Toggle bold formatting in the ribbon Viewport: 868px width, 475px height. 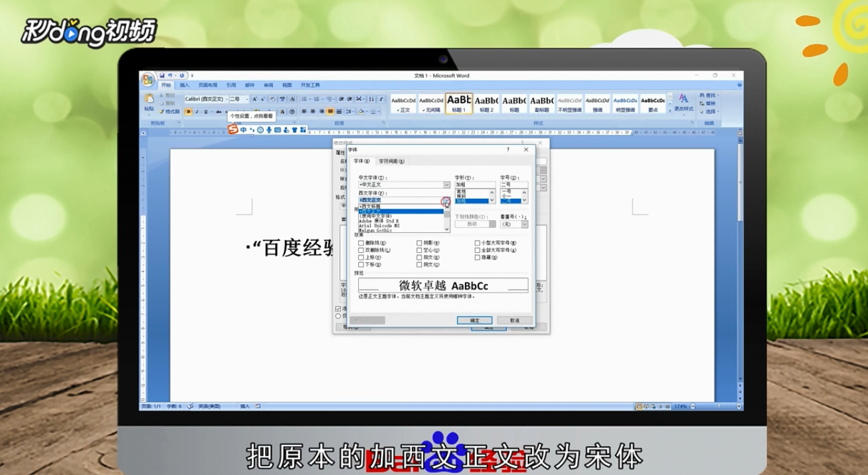point(188,112)
